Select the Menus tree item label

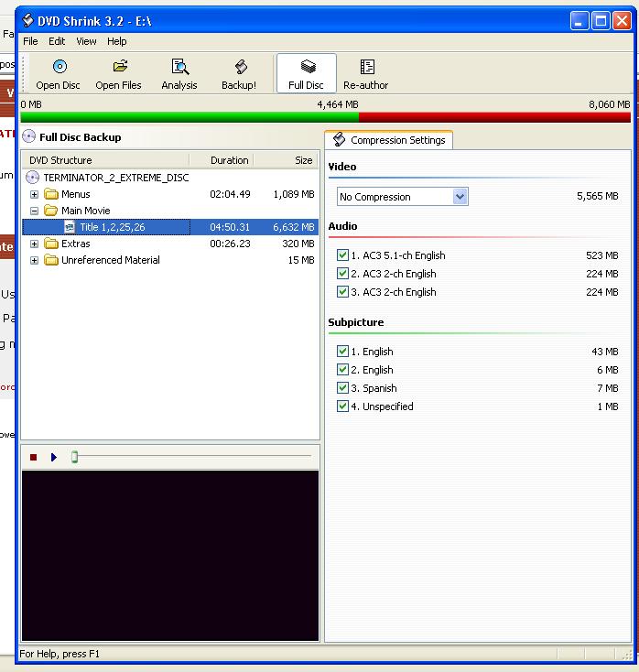pos(75,194)
